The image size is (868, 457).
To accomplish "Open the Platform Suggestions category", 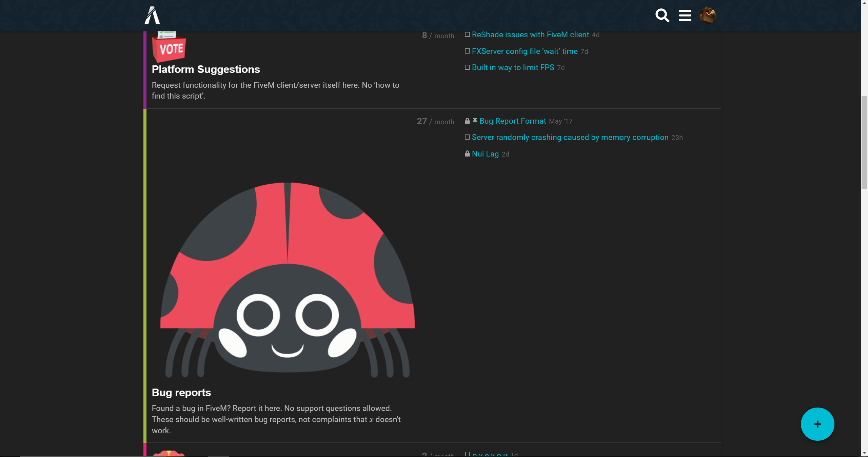I will tap(205, 69).
